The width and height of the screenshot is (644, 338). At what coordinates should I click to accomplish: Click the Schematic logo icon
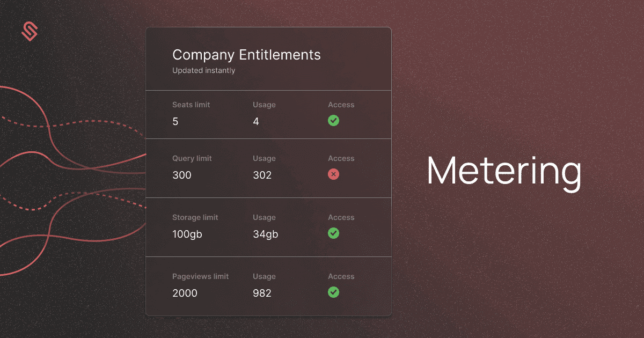coord(31,31)
